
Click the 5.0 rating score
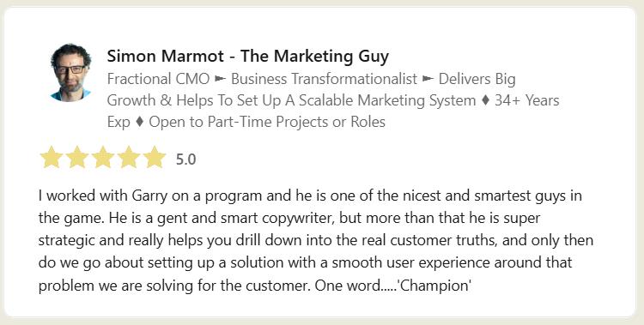click(185, 159)
